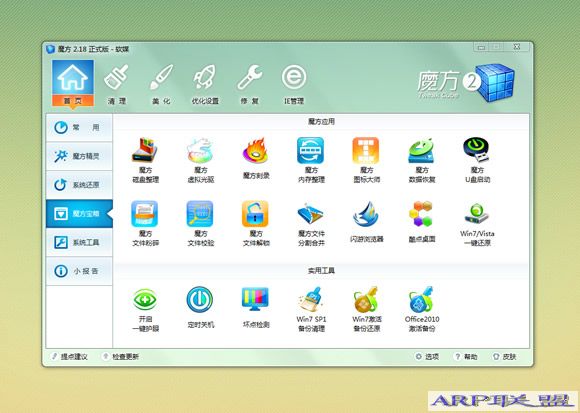The image size is (580, 413).
Task: Go to 首页 home tab
Action: coord(72,83)
